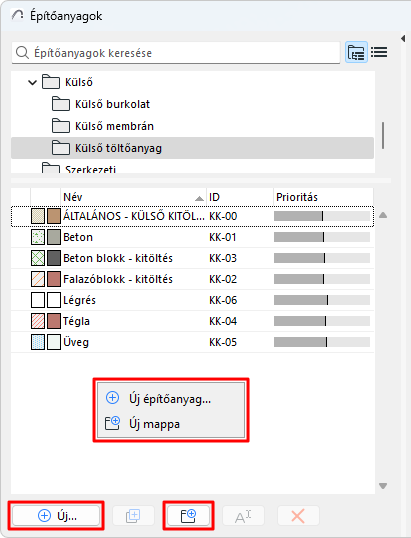Click the Beton cut fill pattern icon
411x538 pixels.
coord(38,237)
